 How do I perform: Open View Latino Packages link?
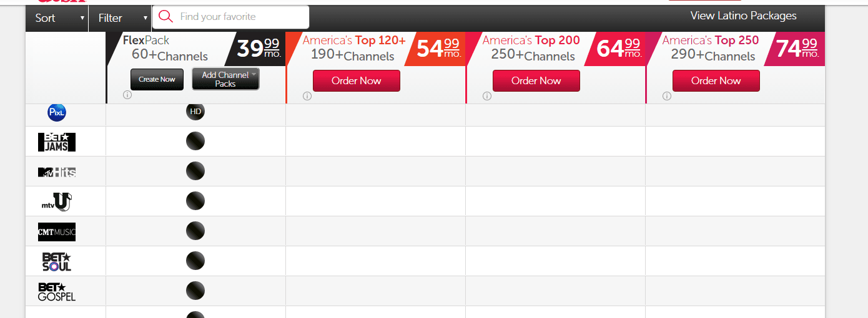[744, 16]
